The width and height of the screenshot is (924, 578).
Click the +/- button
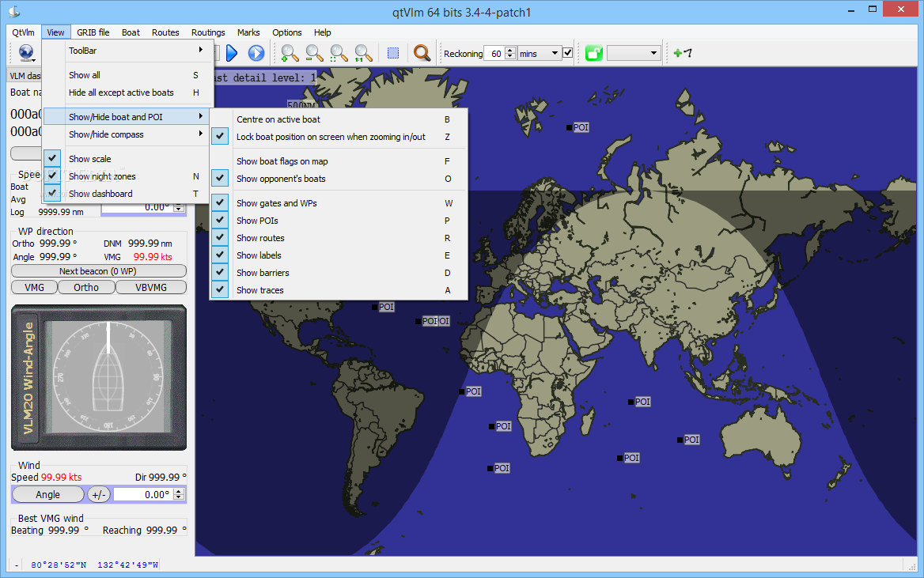(x=99, y=495)
